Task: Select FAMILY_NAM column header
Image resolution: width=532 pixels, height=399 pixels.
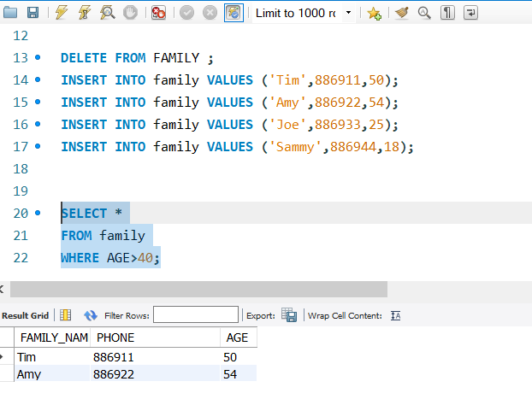Action: [52, 337]
